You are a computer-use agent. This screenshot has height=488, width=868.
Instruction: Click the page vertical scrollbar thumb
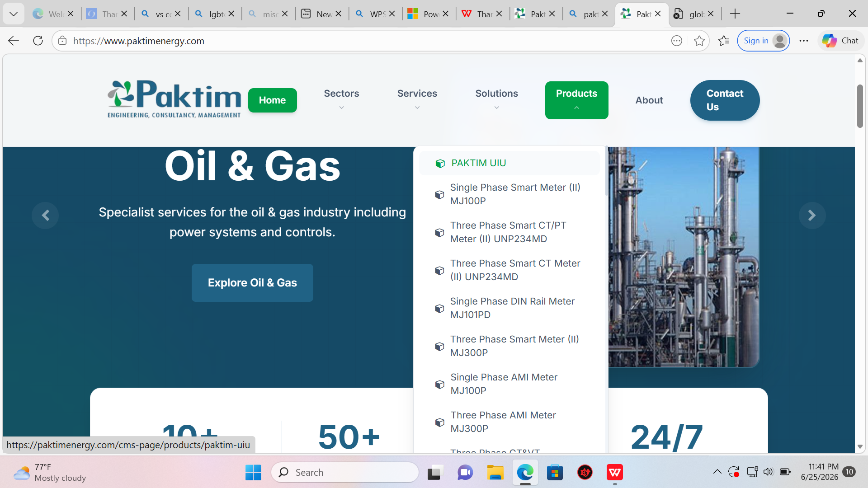[x=860, y=106]
